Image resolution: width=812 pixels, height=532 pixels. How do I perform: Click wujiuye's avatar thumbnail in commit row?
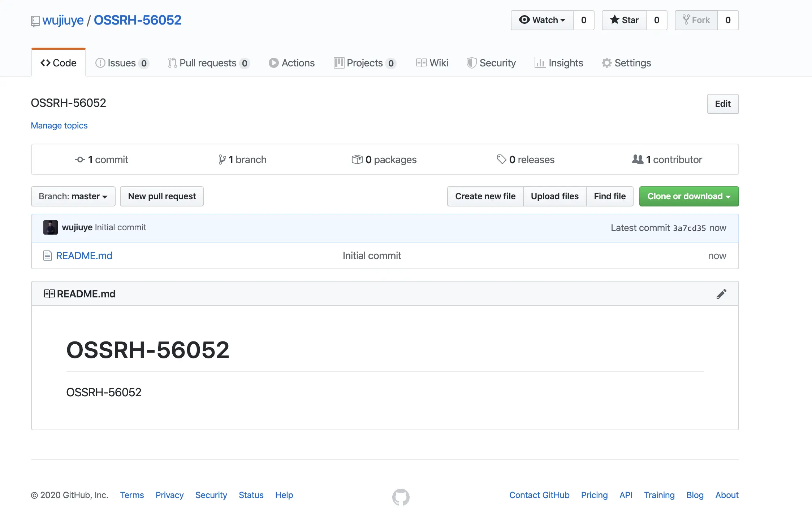(x=50, y=227)
